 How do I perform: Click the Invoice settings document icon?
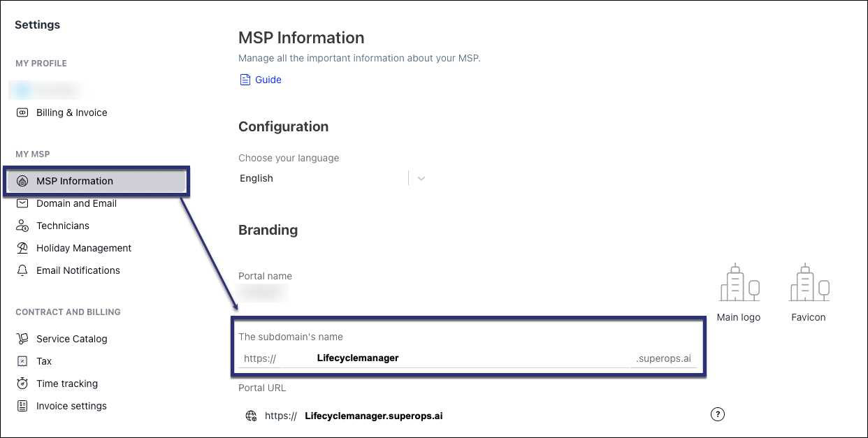pos(22,406)
